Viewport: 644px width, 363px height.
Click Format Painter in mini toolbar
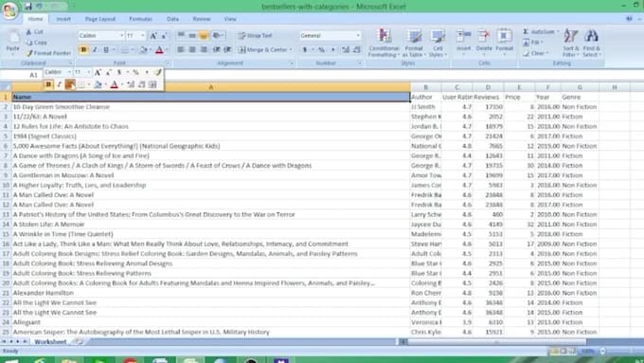coord(158,72)
